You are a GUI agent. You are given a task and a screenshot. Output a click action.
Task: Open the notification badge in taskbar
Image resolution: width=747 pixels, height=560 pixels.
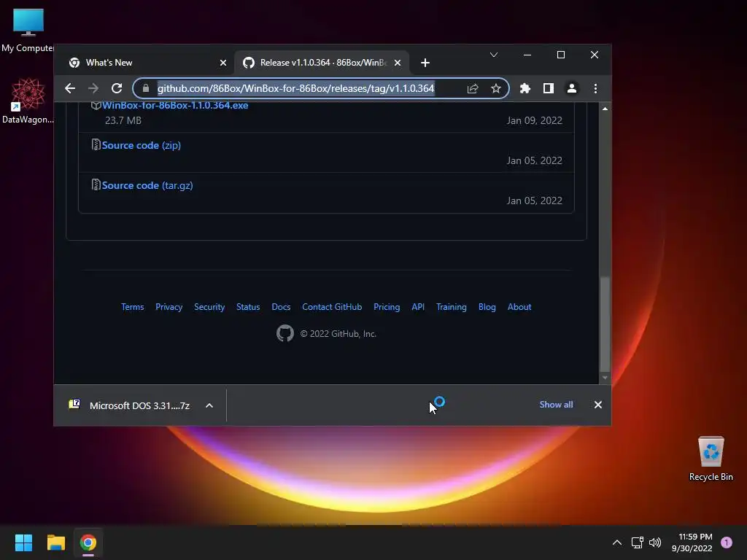tap(727, 542)
